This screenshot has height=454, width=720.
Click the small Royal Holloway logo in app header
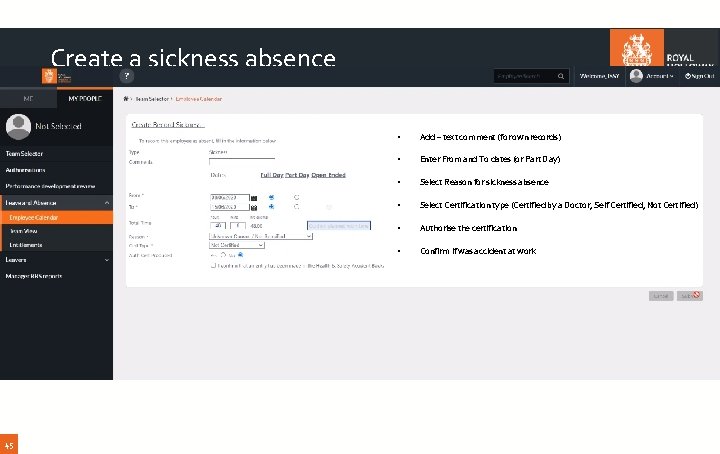click(x=56, y=76)
